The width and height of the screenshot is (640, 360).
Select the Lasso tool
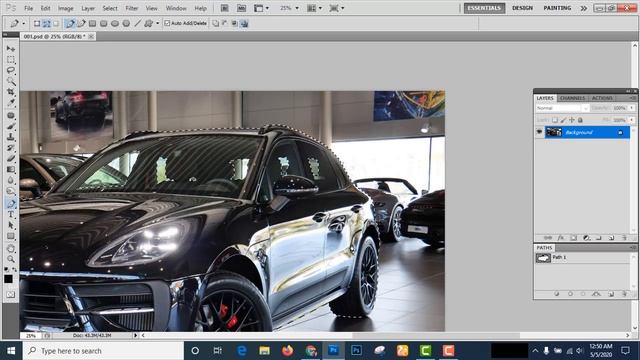pyautogui.click(x=11, y=70)
